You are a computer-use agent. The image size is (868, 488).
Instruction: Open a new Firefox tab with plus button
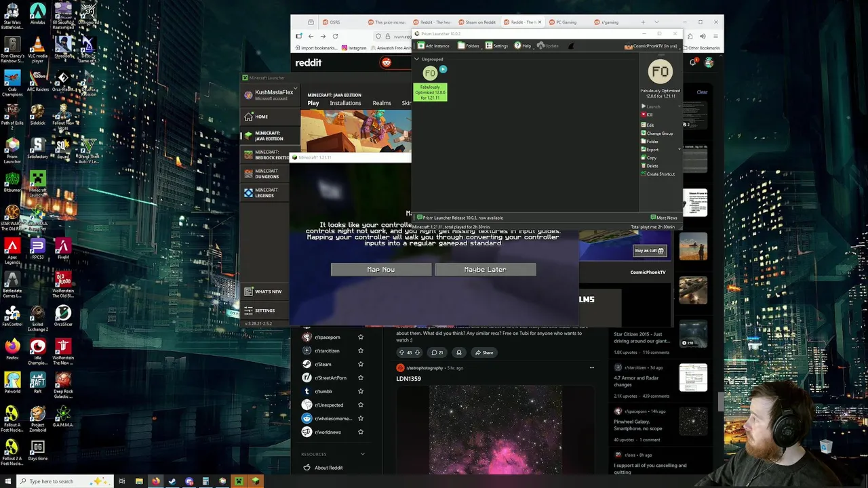tap(643, 22)
